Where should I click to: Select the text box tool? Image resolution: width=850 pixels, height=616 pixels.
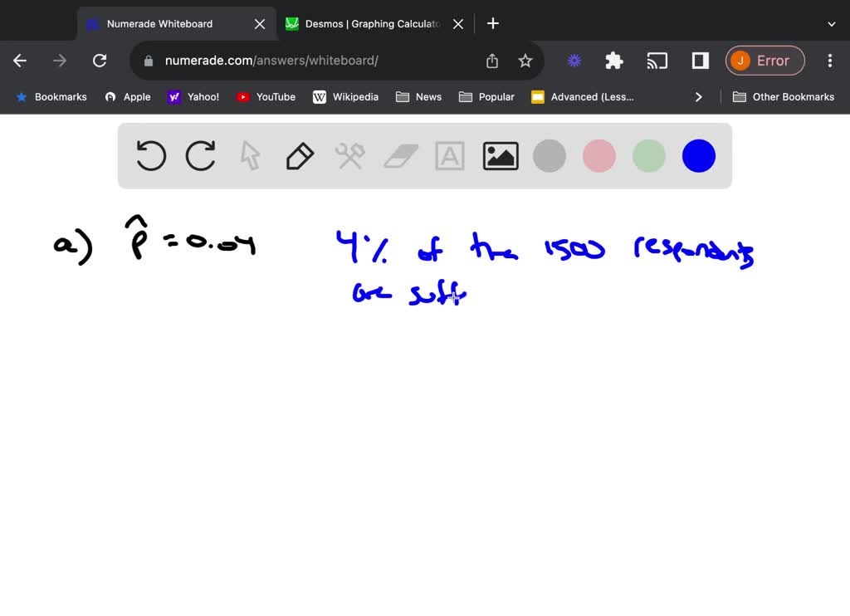tap(450, 156)
